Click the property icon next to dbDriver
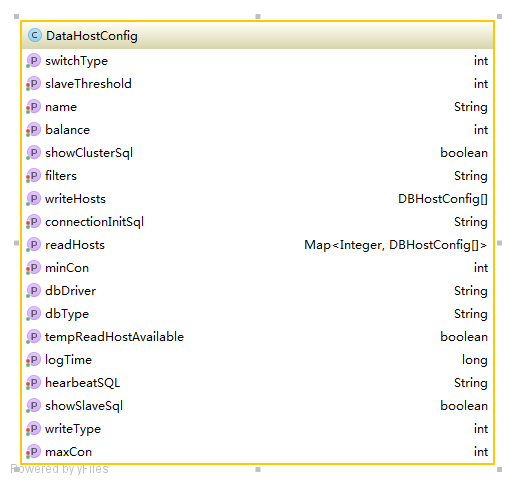 [x=33, y=291]
